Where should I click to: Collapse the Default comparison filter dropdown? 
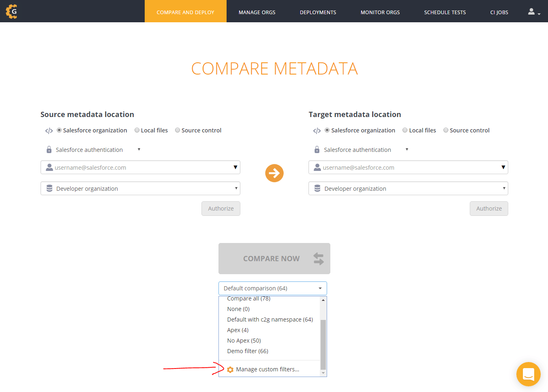coord(272,288)
